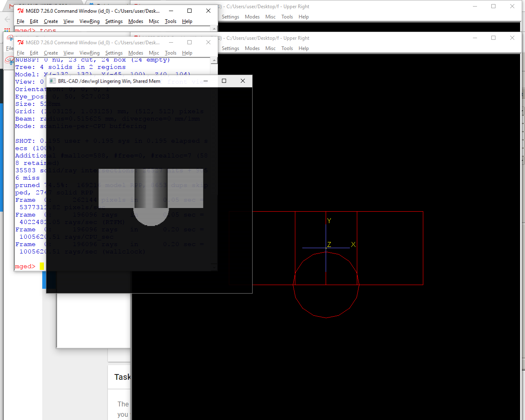This screenshot has height=420, width=525.
Task: Open View menu in the inactive MGED Command Window
Action: click(68, 53)
